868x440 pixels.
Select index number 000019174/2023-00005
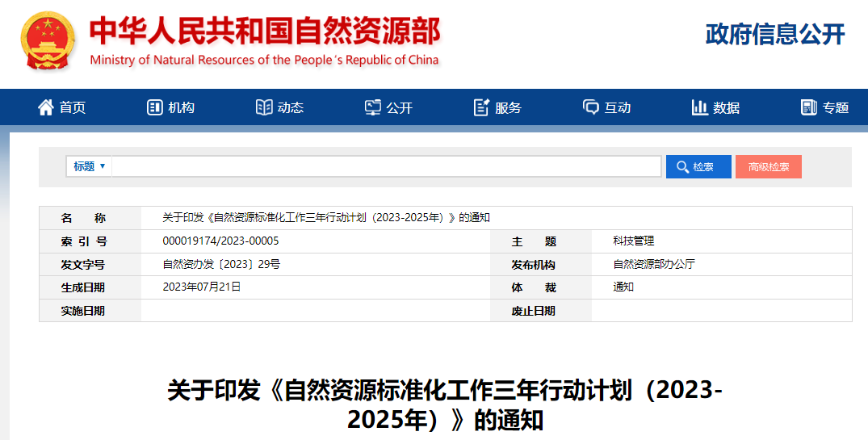[x=221, y=241]
